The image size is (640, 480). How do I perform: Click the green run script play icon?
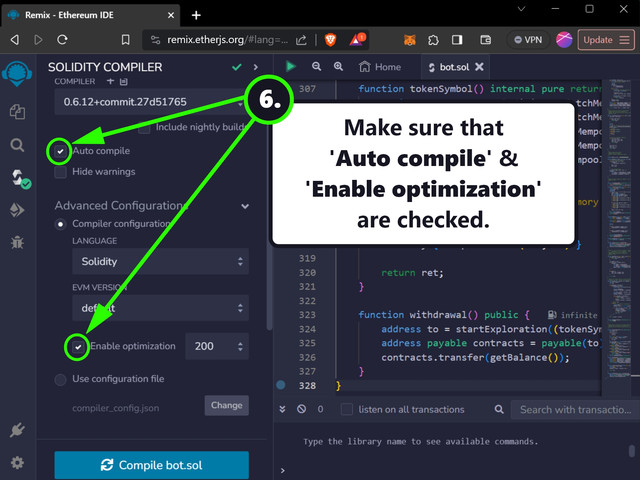[x=291, y=67]
